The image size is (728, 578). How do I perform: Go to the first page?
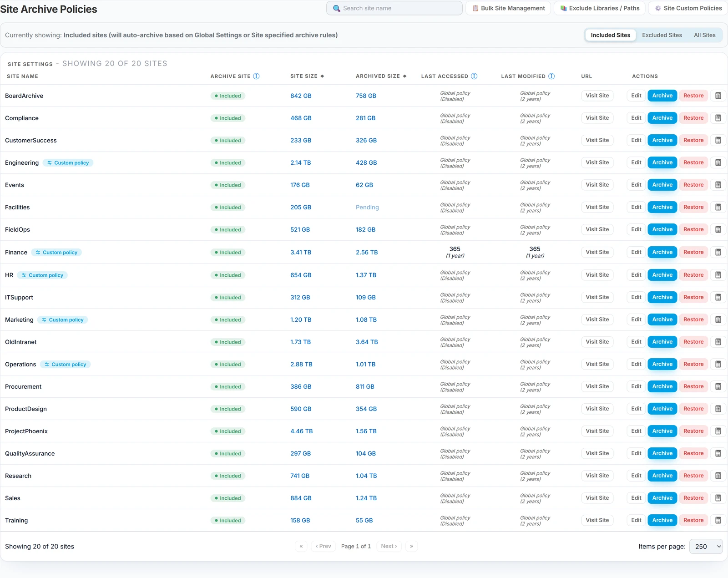(301, 546)
